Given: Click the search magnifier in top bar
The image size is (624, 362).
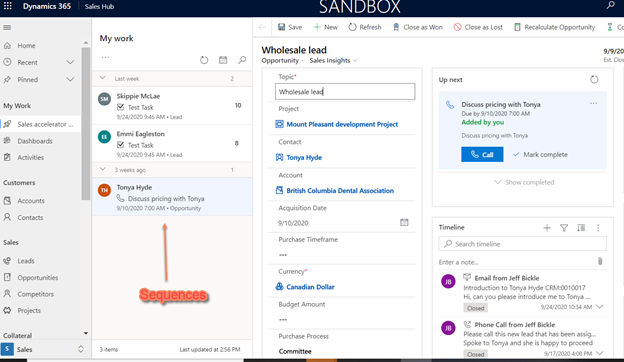Looking at the screenshot, I should 610,6.
